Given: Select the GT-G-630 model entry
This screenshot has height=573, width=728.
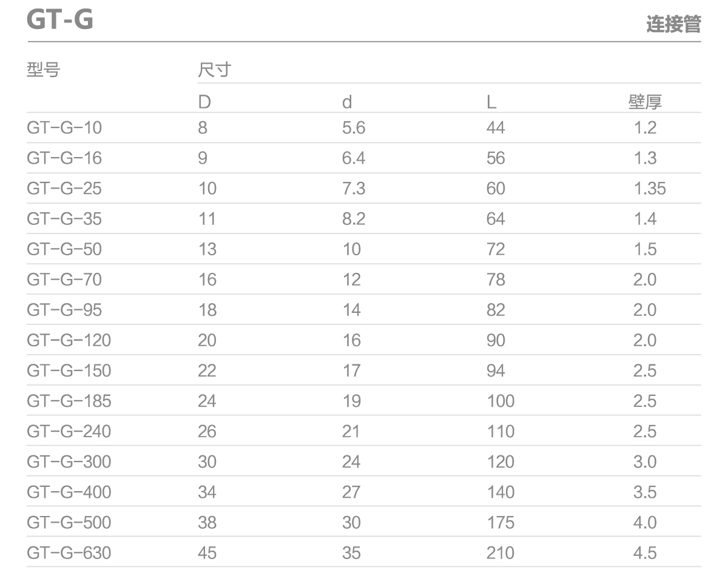Looking at the screenshot, I should coord(69,552).
